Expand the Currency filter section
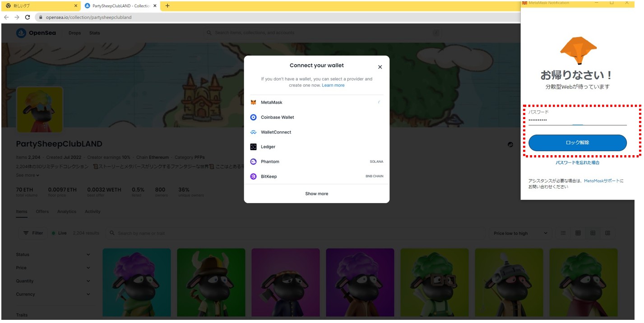Viewport: 644px width, 323px height. [53, 294]
